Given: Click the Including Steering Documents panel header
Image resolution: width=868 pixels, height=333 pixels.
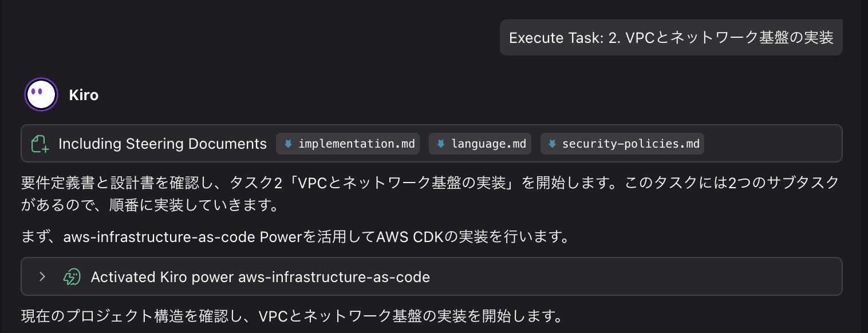Looking at the screenshot, I should point(162,144).
